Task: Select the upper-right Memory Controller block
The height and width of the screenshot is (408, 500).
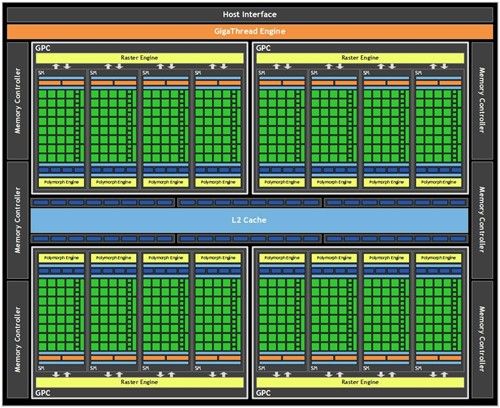Action: [x=482, y=101]
